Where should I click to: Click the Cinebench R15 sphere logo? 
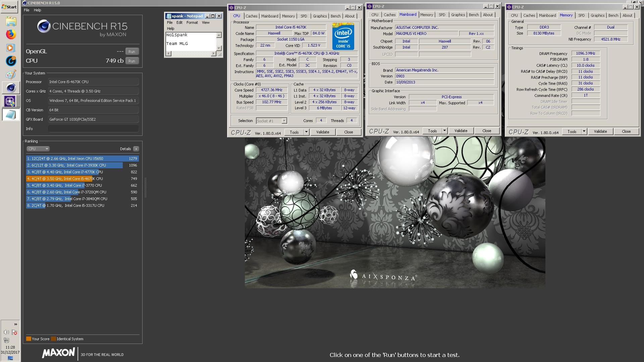click(x=44, y=26)
